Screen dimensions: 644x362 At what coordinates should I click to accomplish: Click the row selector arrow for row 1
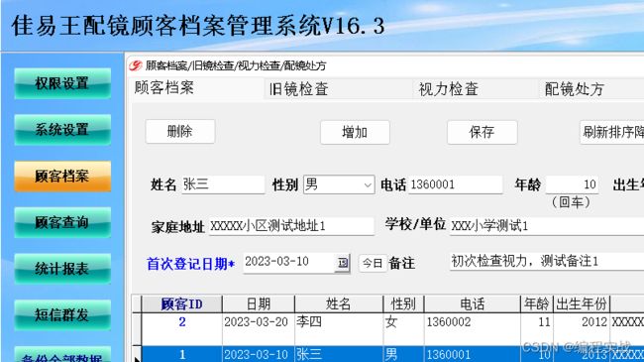137,355
